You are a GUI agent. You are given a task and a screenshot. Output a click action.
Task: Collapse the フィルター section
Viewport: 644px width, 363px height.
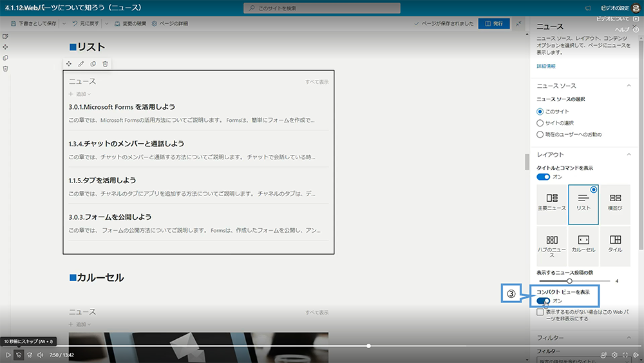629,337
